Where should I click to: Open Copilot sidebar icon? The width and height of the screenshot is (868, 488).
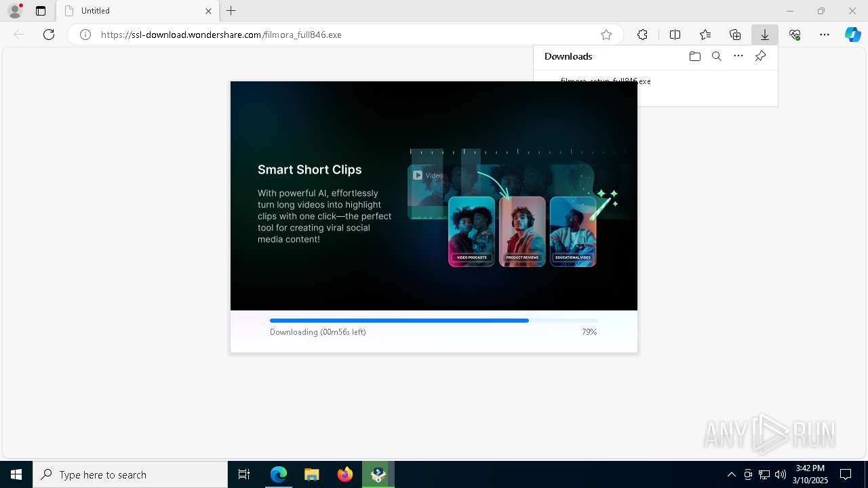(x=853, y=35)
